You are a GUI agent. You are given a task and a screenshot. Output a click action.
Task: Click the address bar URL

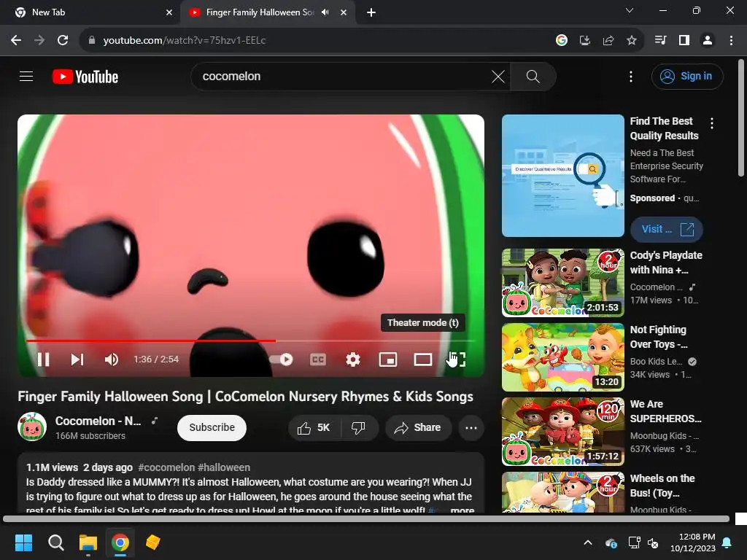tap(184, 41)
